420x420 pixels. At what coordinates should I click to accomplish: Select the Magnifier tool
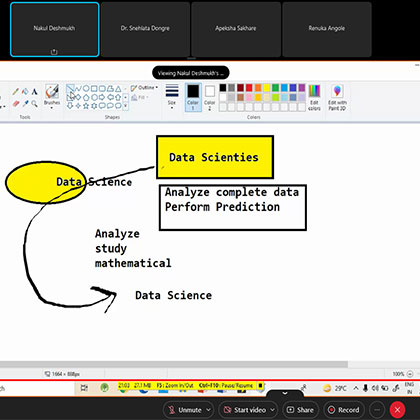tap(35, 104)
